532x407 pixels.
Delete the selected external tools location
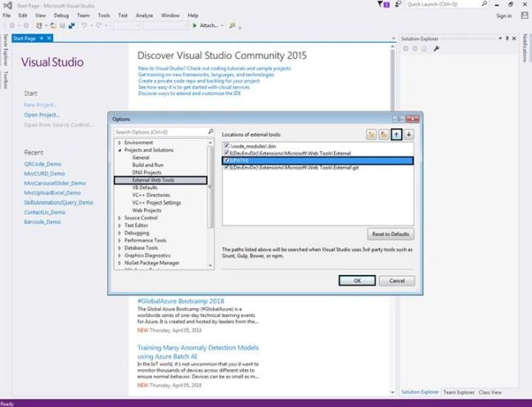[384, 135]
